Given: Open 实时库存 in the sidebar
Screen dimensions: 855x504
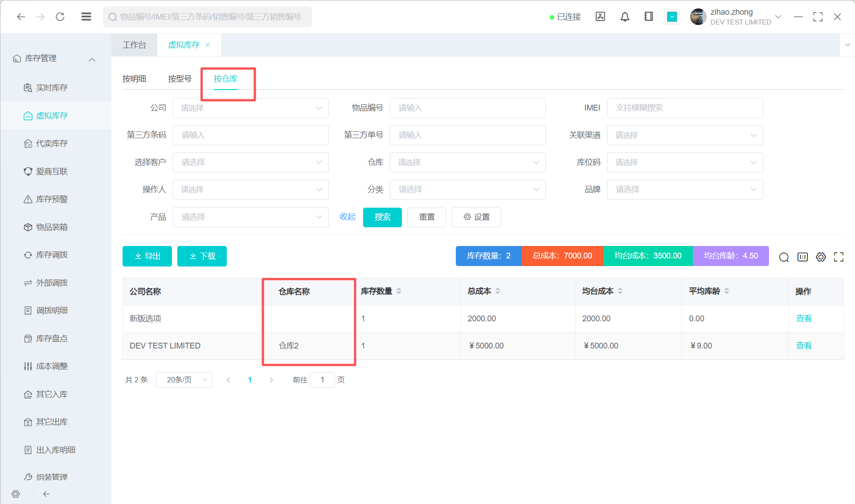Looking at the screenshot, I should pyautogui.click(x=52, y=88).
